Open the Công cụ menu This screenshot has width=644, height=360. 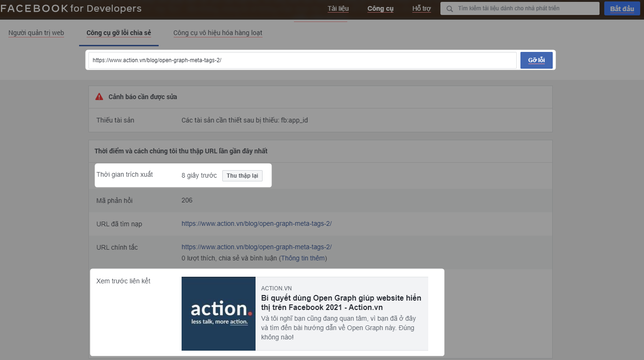point(381,8)
